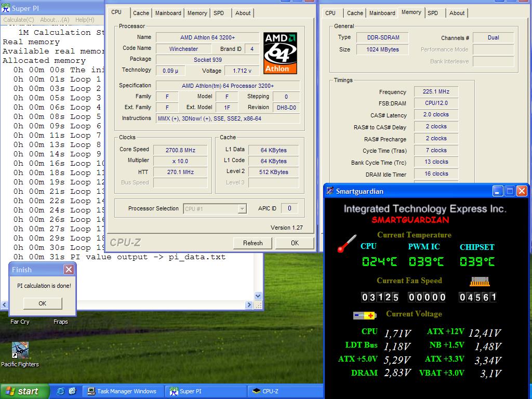Click Super PI vertical scrollbar down arrow
Viewport: 532px width, 399px height.
click(258, 296)
